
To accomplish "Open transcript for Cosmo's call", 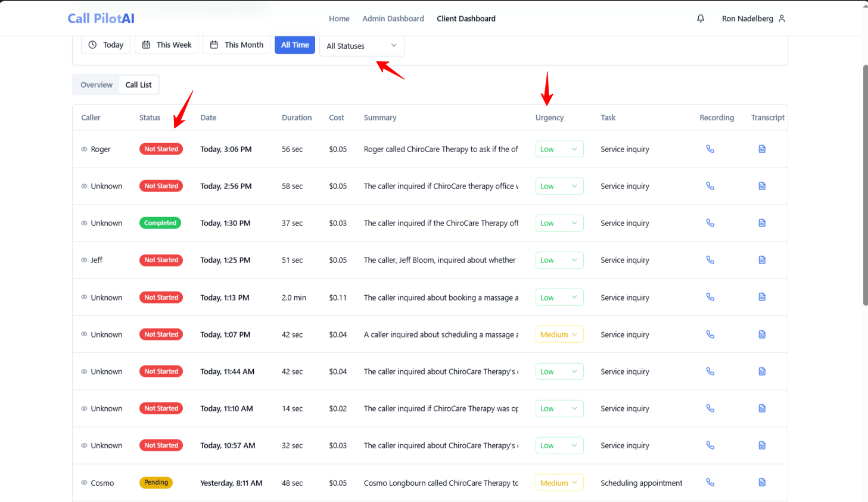I will click(x=762, y=482).
